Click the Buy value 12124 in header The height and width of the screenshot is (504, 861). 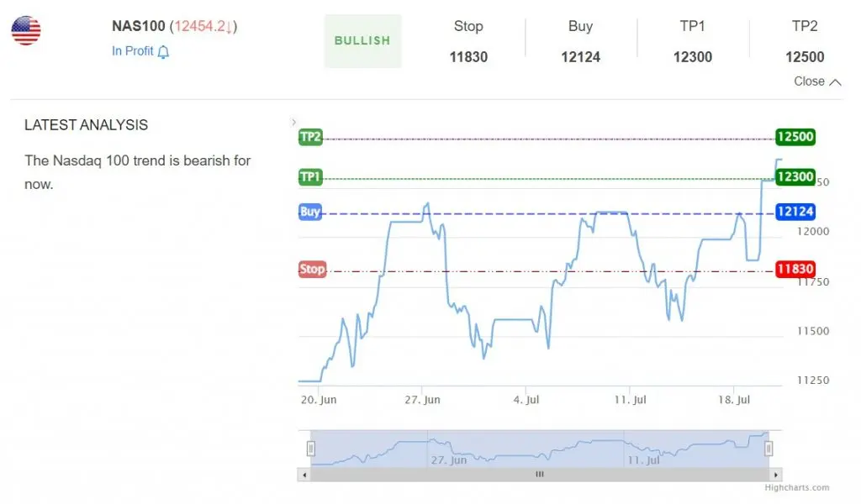point(580,57)
